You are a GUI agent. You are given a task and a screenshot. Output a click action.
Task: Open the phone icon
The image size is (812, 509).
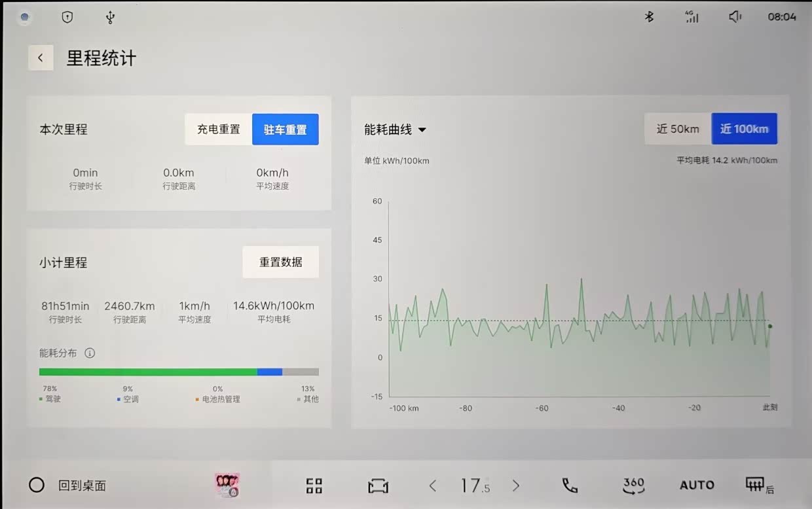pos(570,485)
